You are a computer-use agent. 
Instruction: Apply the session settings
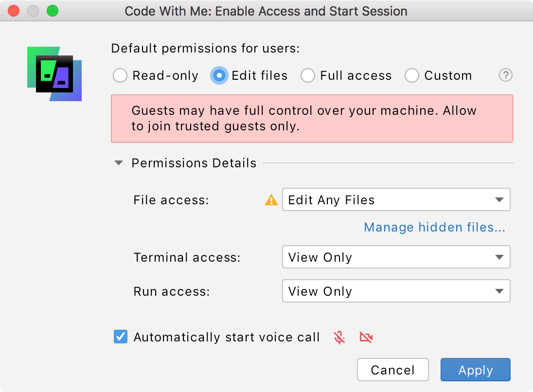[x=475, y=370]
